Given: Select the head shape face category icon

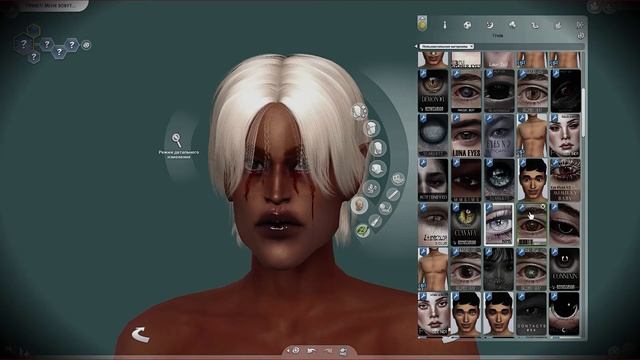Looking at the screenshot, I should (x=360, y=111).
